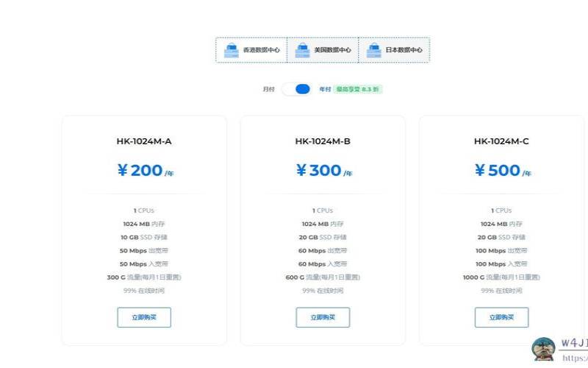Image resolution: width=588 pixels, height=368 pixels.
Task: Select the HK-1024M-C plan title
Action: [x=501, y=141]
